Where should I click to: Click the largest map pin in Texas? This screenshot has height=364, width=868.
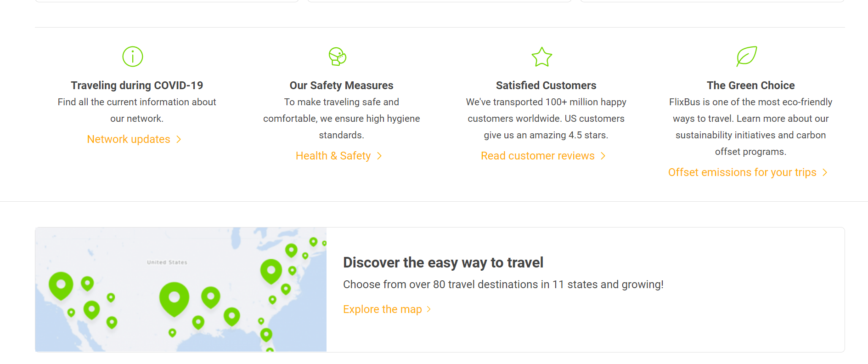[x=174, y=298]
